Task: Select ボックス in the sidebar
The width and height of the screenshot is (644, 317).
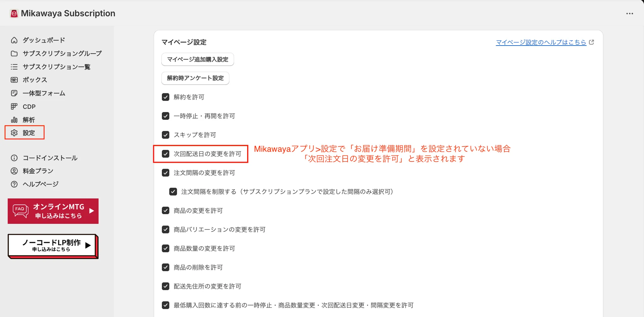Action: (x=35, y=80)
